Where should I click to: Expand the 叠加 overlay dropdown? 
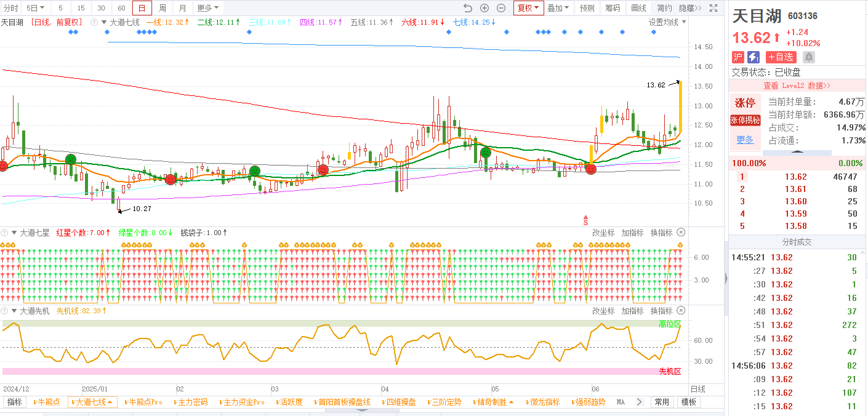coord(558,8)
